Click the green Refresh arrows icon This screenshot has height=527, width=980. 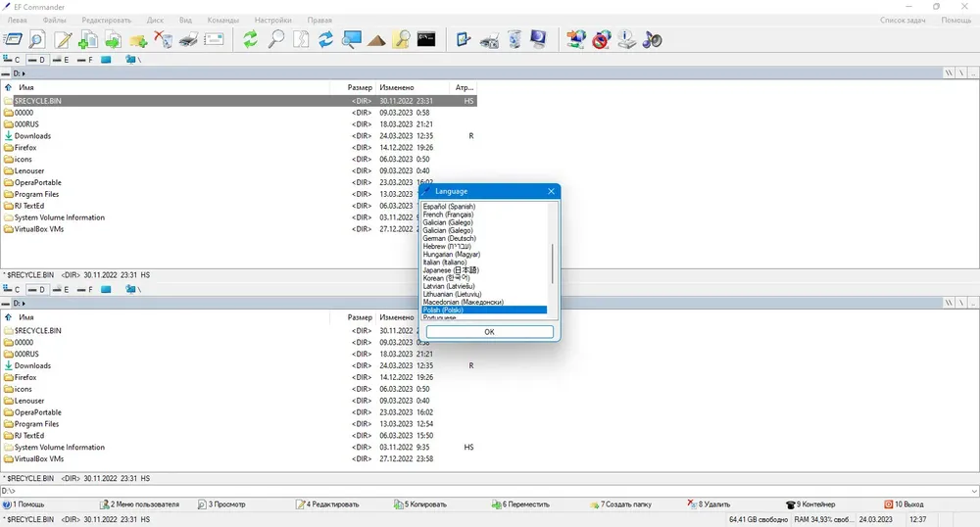(x=251, y=40)
